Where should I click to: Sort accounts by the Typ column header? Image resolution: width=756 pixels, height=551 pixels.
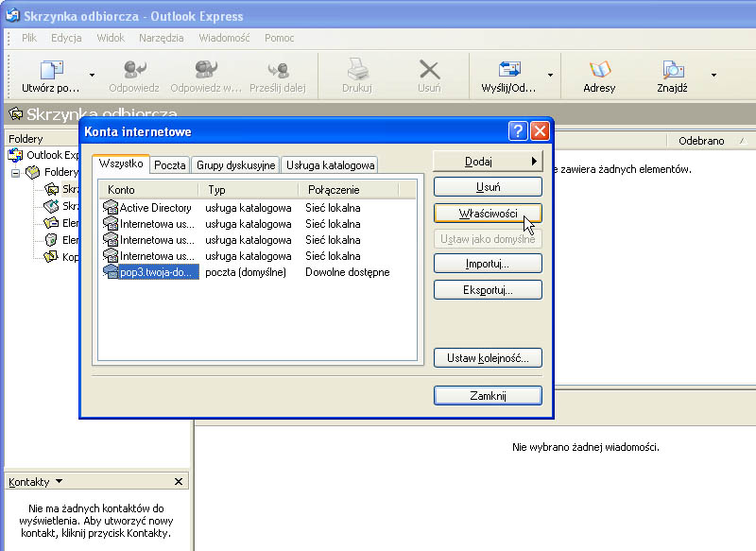click(249, 190)
